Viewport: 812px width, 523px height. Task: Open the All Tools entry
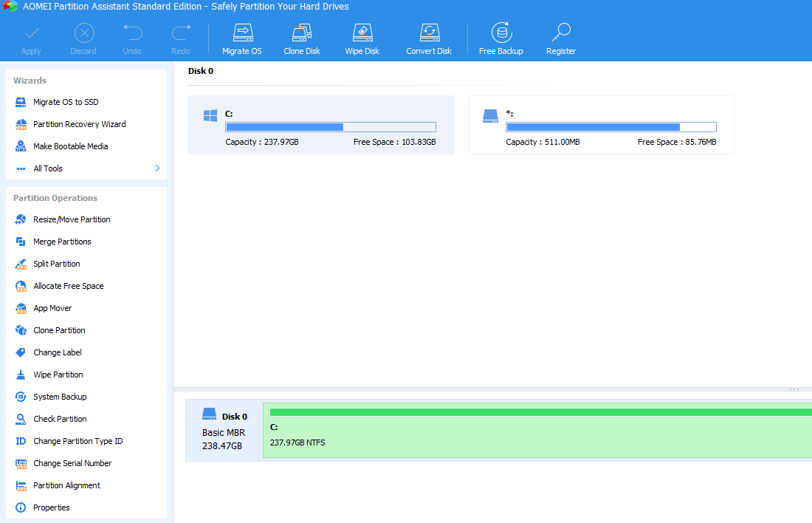86,168
